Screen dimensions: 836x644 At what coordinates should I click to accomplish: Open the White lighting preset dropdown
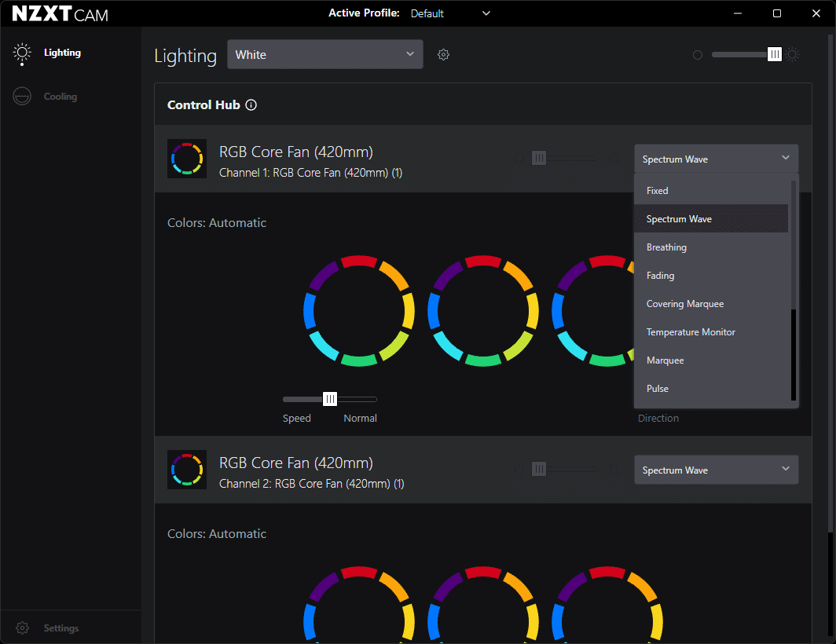tap(324, 55)
